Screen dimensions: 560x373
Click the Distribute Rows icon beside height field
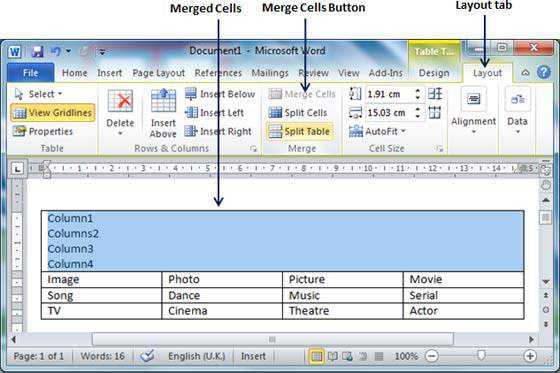435,94
